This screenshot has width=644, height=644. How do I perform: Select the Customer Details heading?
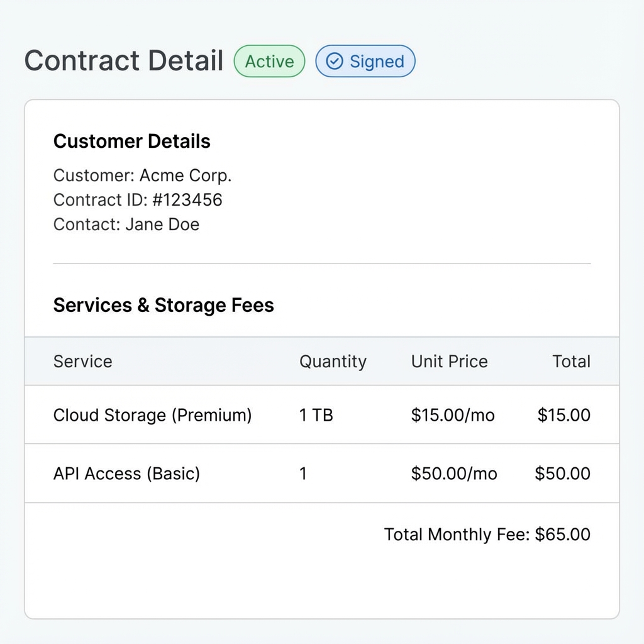(x=131, y=142)
